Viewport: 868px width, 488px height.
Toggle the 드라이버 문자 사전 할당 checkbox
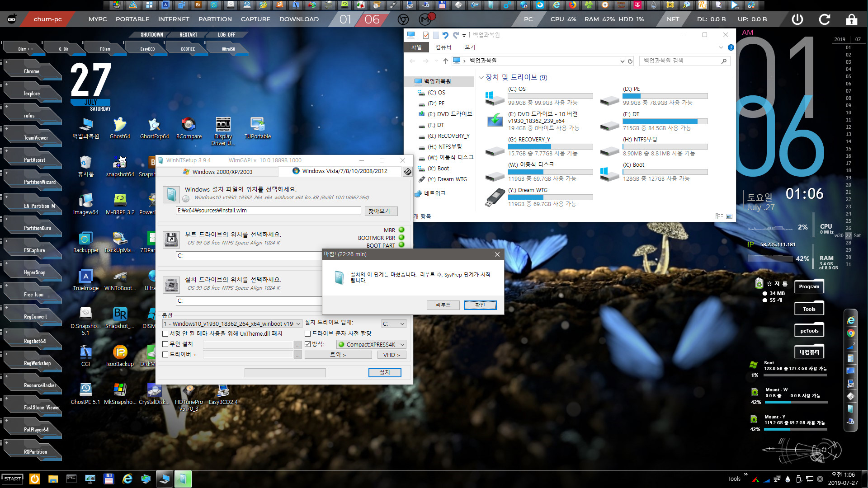point(307,333)
